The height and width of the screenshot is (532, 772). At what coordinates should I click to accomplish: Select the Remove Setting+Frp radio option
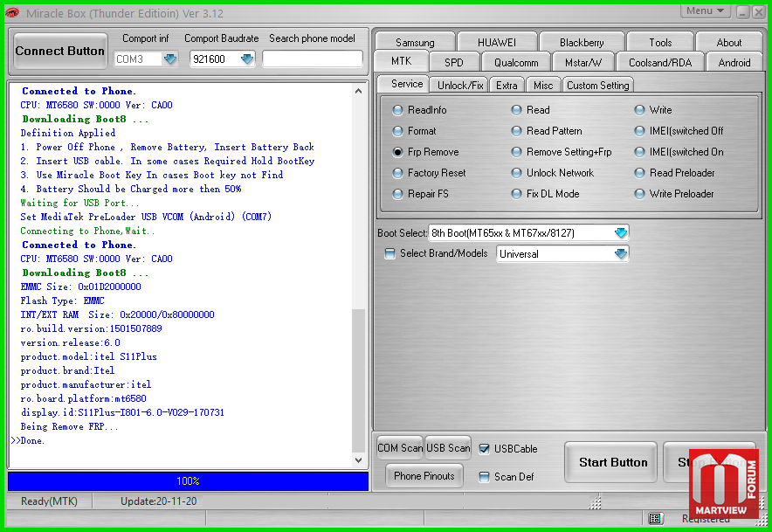pyautogui.click(x=516, y=152)
